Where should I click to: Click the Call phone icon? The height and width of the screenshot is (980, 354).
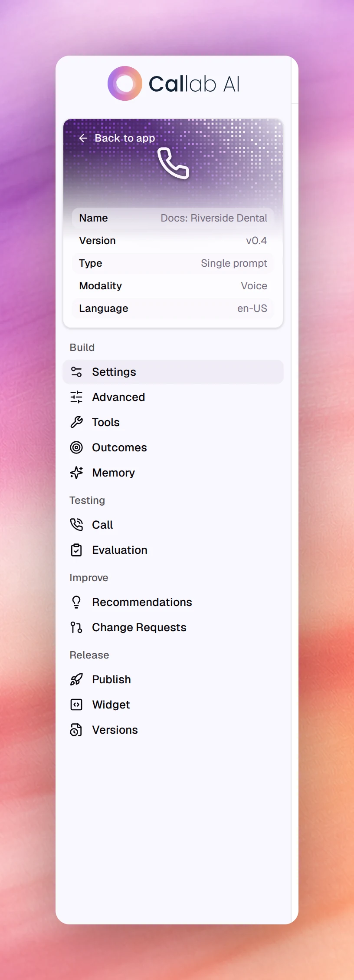(76, 525)
